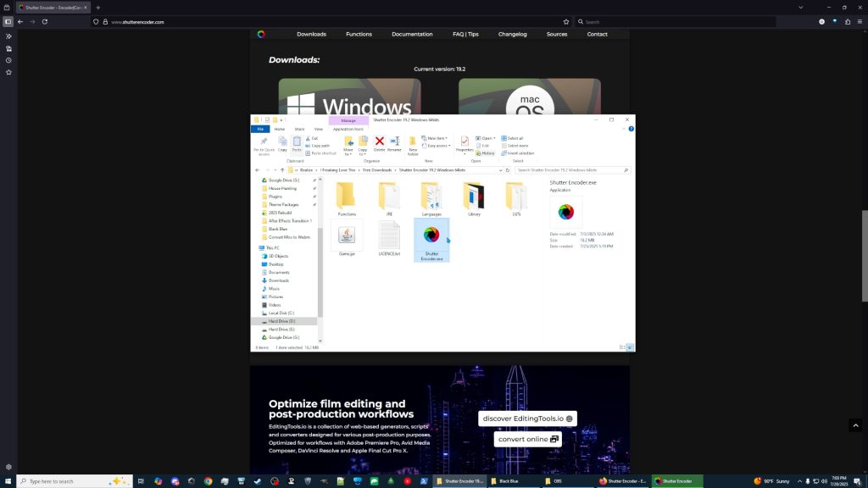This screenshot has width=868, height=488.
Task: Open the Contact page
Action: (598, 34)
